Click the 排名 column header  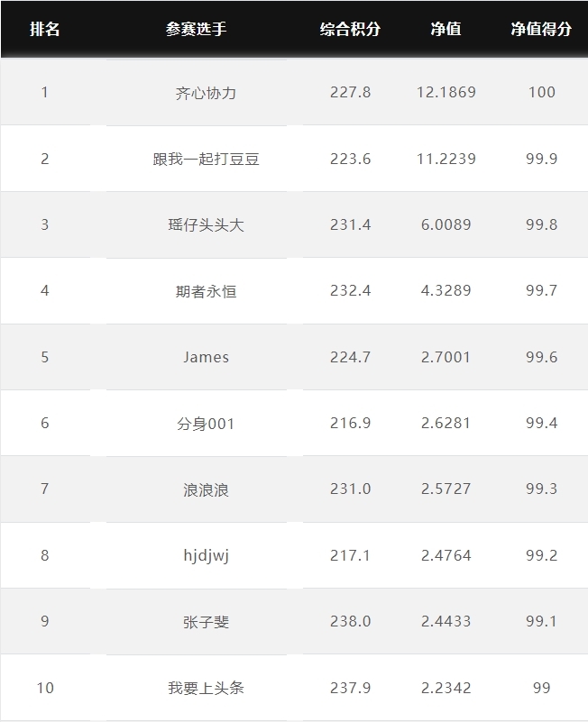tap(45, 29)
